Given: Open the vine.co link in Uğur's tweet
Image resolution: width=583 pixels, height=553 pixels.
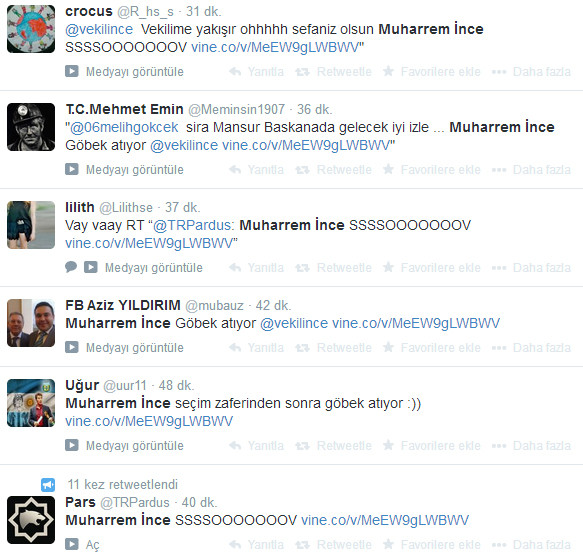Looking at the screenshot, I should 149,421.
